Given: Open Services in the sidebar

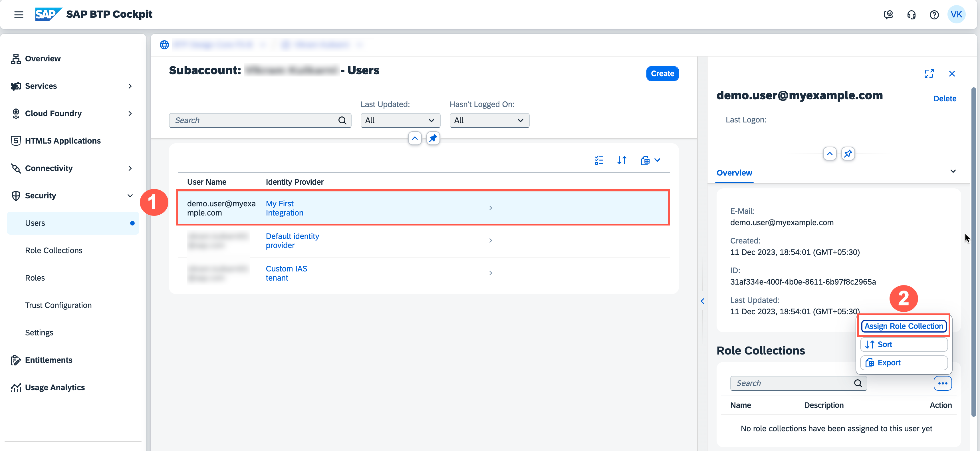Looking at the screenshot, I should coord(41,86).
